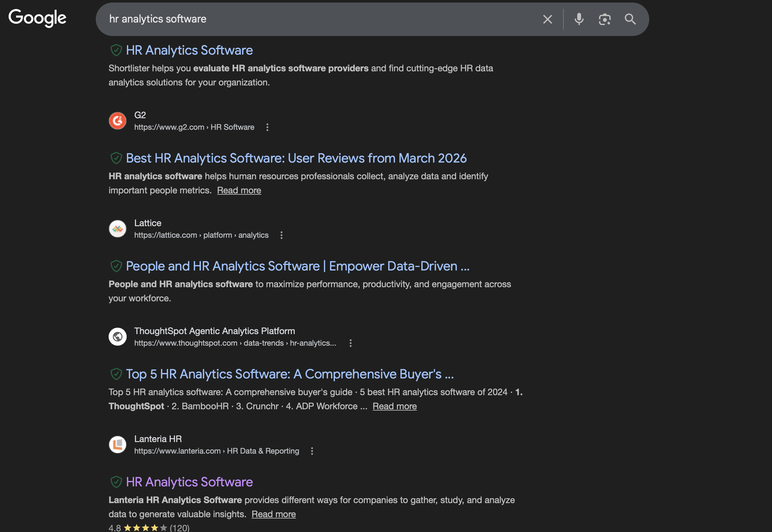
Task: Click the green shield badge on the first result
Action: pos(117,50)
